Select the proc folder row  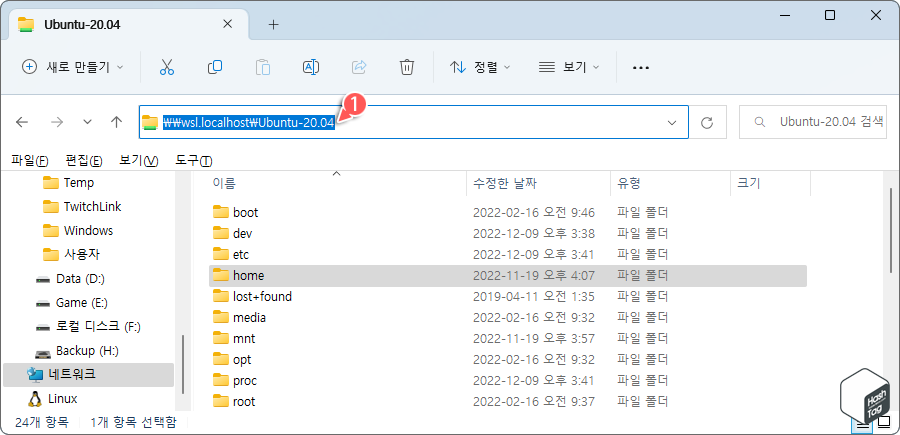[508, 380]
